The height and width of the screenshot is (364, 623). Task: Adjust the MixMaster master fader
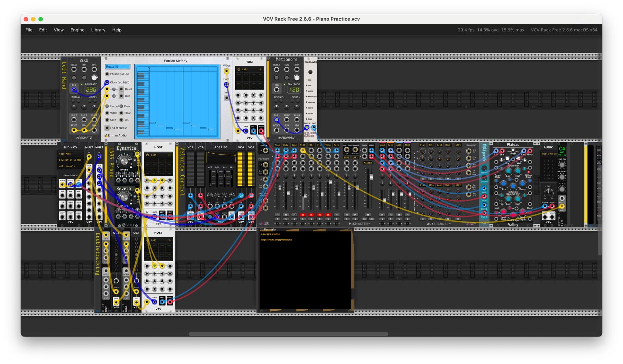coord(371,177)
